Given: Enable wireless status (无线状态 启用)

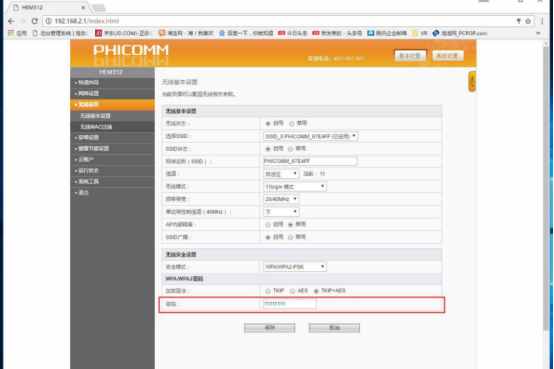Looking at the screenshot, I should point(268,123).
